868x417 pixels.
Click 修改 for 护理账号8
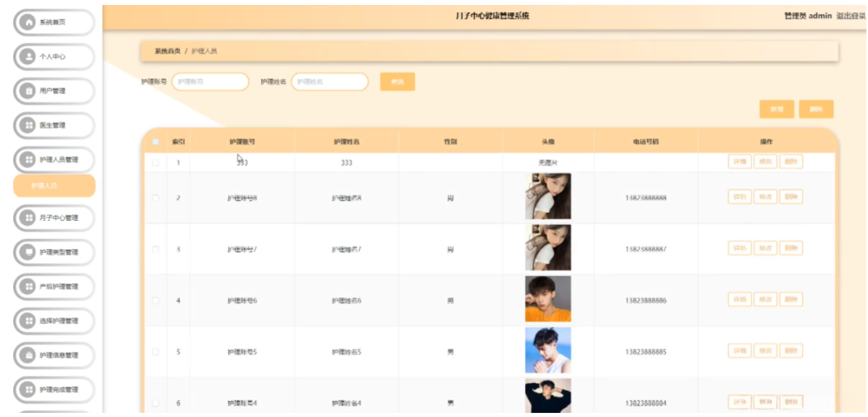tap(766, 197)
